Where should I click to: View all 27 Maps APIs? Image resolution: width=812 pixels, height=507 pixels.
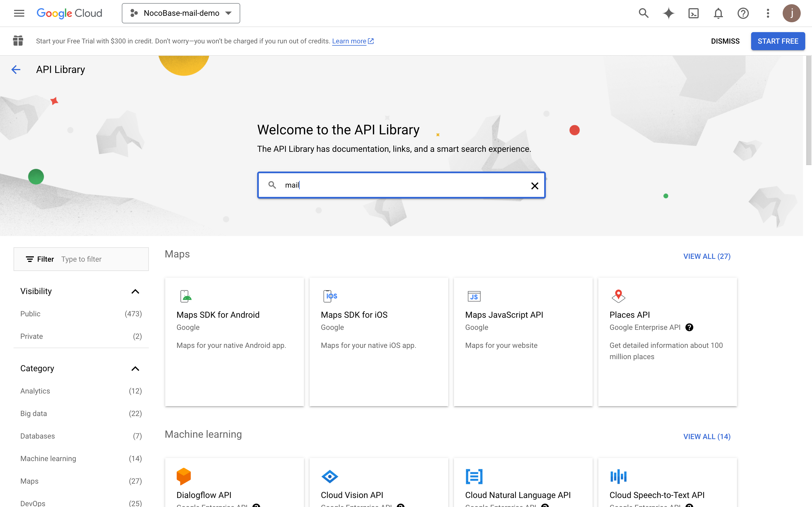pyautogui.click(x=707, y=256)
